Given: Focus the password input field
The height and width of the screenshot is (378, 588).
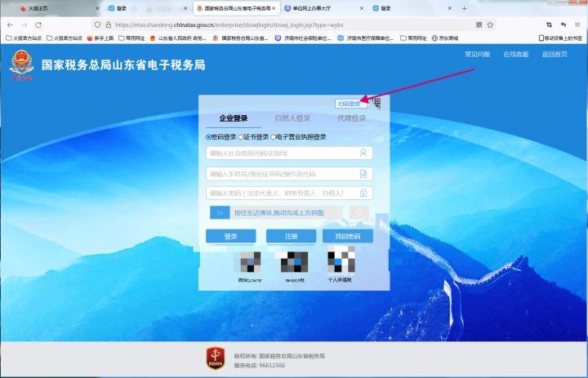Looking at the screenshot, I should click(x=289, y=193).
